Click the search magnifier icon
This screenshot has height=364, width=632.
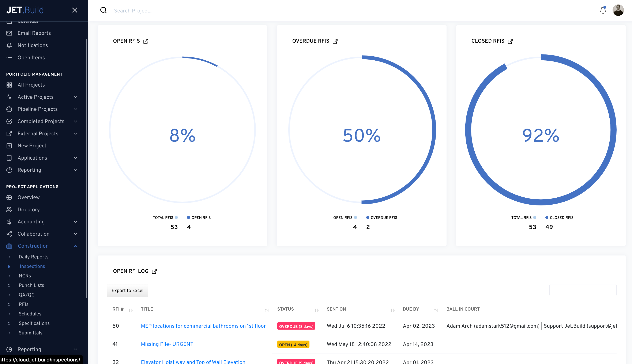(103, 10)
